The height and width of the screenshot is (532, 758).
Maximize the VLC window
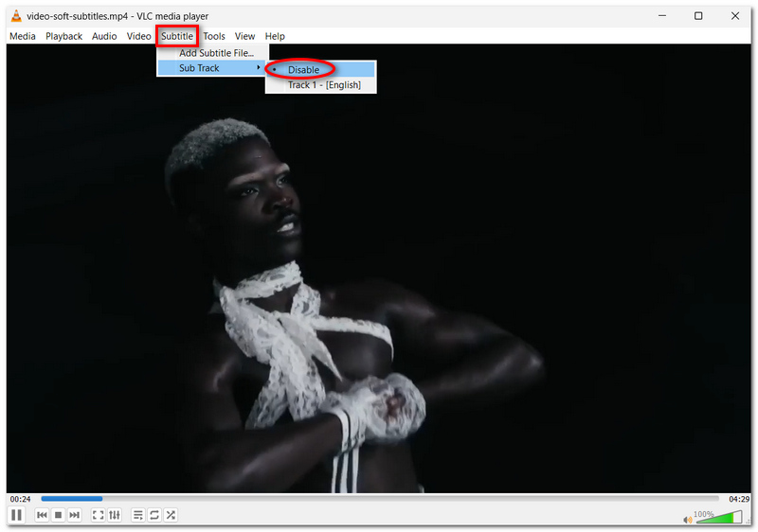point(698,16)
